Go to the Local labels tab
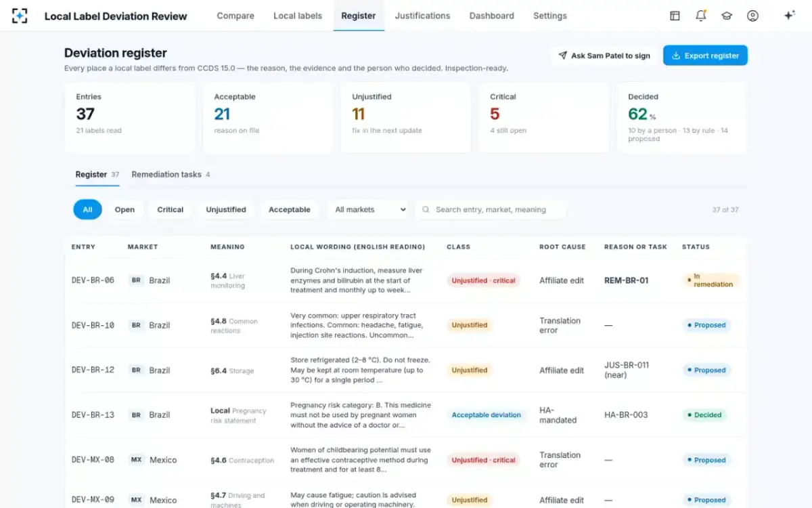812x508 pixels. [298, 16]
